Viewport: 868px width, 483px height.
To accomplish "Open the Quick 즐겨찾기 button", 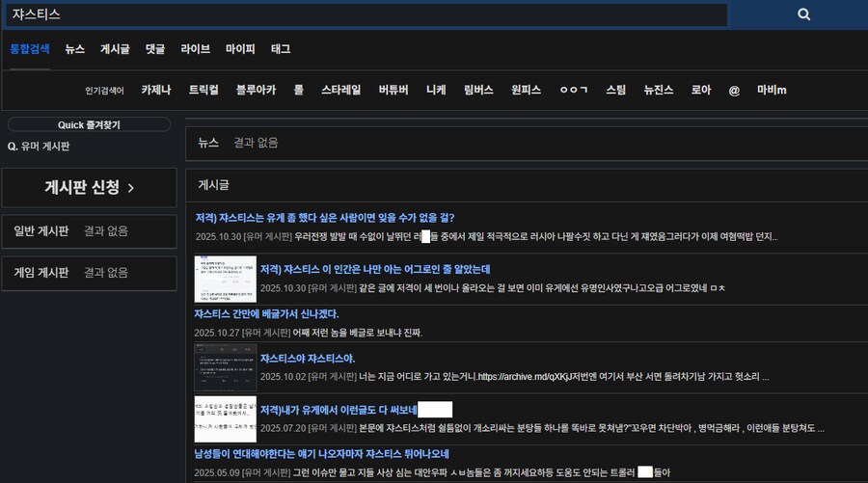I will pyautogui.click(x=89, y=124).
